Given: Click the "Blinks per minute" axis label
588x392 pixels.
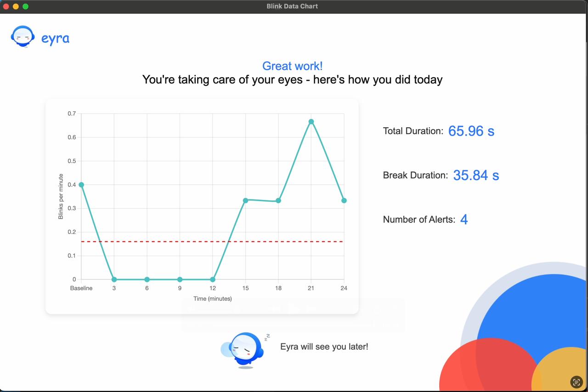Looking at the screenshot, I should coord(61,197).
